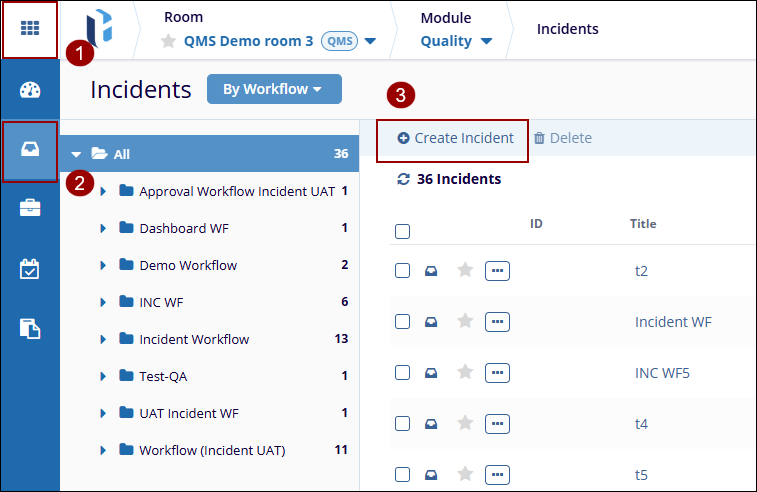Select Workflow (Incident UAT) folder

pyautogui.click(x=212, y=450)
